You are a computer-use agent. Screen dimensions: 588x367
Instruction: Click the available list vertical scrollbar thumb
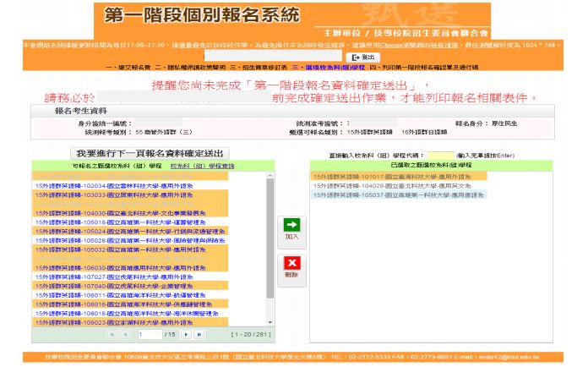click(x=270, y=238)
